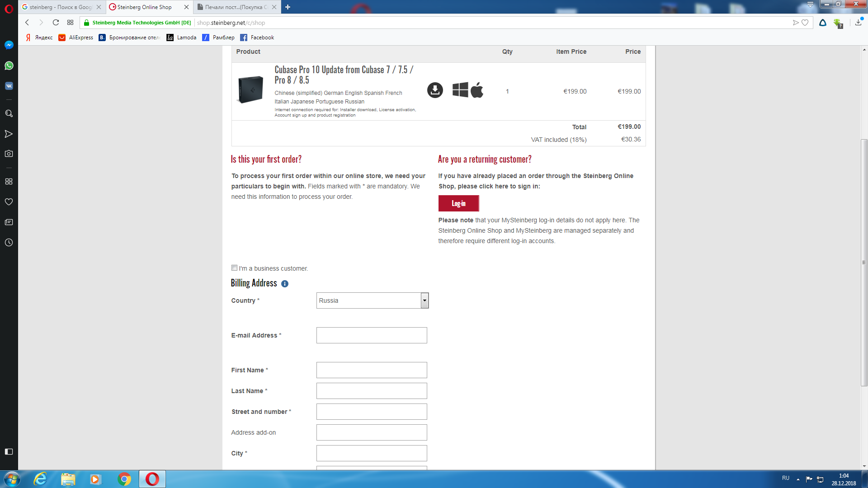The width and height of the screenshot is (868, 488).
Task: Open Speed Dial grid in sidebar
Action: 9,181
